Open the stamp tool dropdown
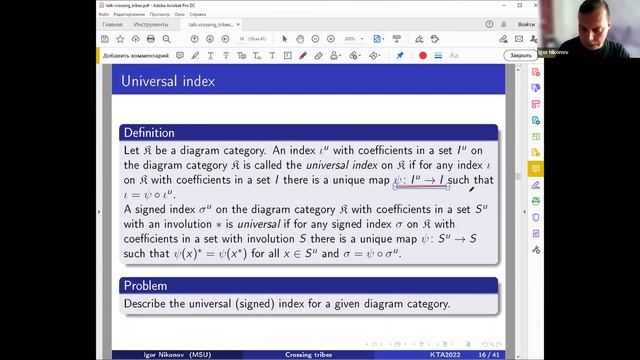This screenshot has width=640, height=360. 336,56
